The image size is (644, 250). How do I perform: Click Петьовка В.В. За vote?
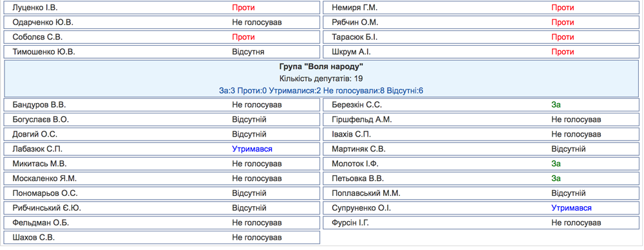pos(556,178)
